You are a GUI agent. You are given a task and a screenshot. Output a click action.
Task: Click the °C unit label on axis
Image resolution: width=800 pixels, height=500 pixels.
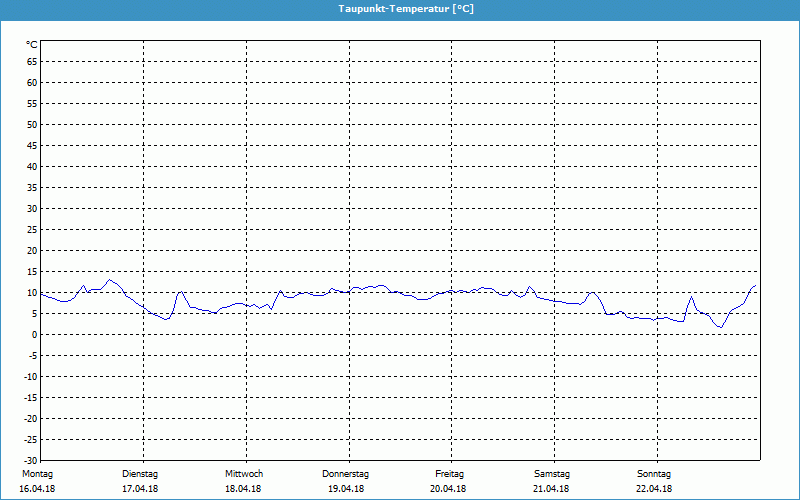(32, 45)
